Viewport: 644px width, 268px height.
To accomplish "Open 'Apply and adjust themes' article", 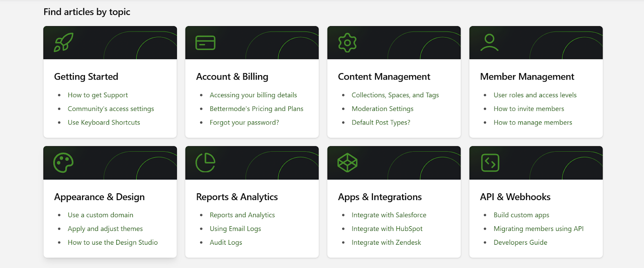I will [105, 229].
